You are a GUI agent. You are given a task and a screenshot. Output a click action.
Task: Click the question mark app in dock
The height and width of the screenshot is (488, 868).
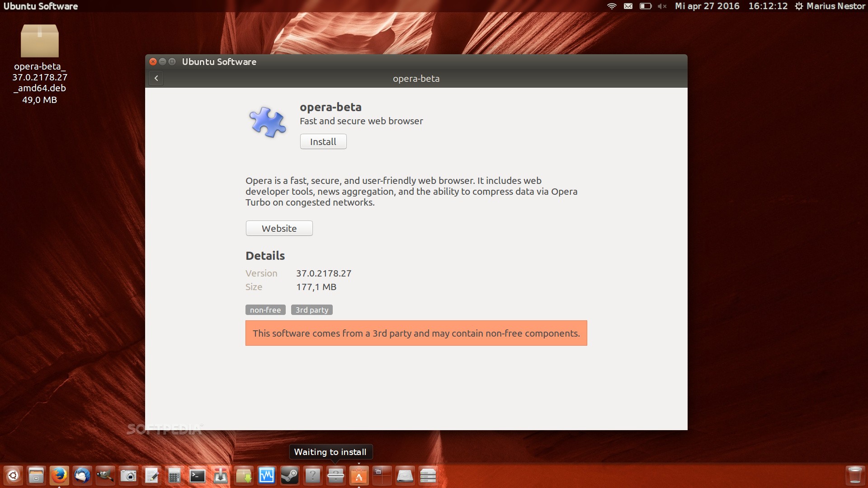(313, 475)
